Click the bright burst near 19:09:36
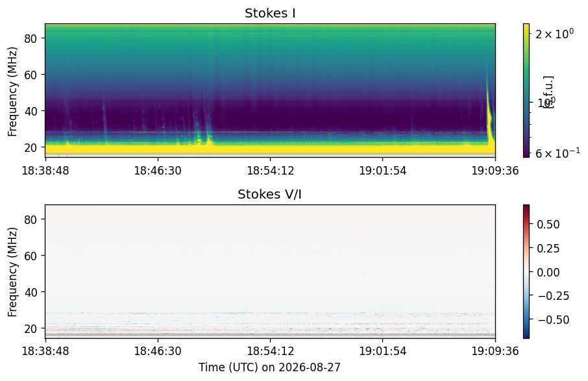 (x=490, y=121)
